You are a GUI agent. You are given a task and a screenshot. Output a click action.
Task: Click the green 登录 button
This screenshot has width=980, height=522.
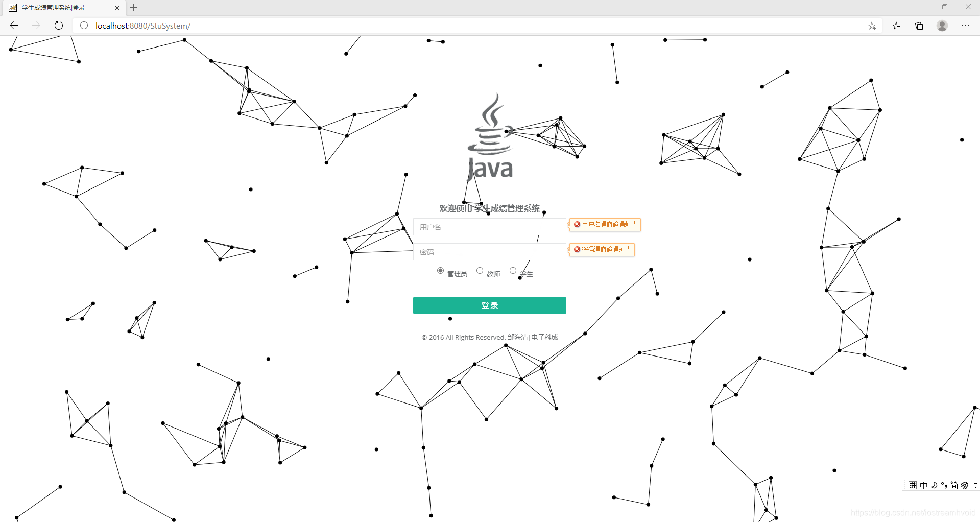click(x=489, y=305)
